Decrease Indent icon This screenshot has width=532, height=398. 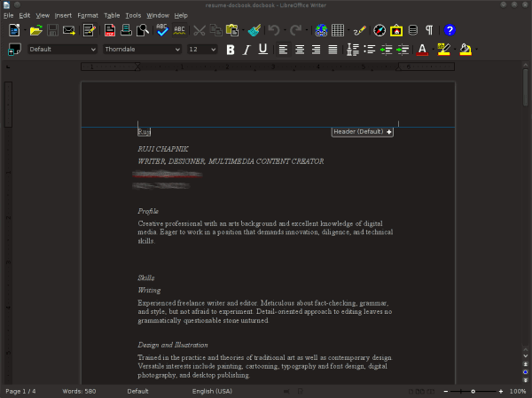pos(386,50)
